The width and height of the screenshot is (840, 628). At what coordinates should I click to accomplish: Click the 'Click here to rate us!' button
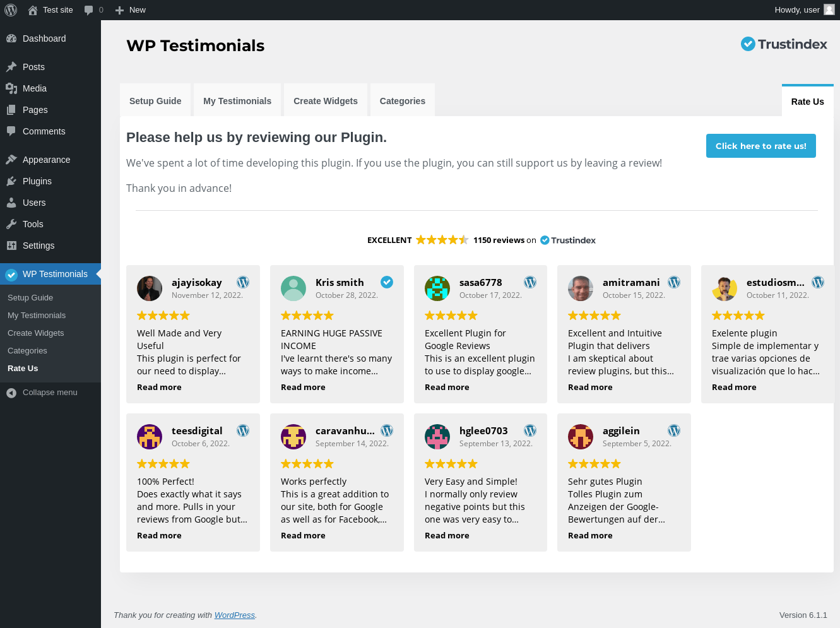760,146
